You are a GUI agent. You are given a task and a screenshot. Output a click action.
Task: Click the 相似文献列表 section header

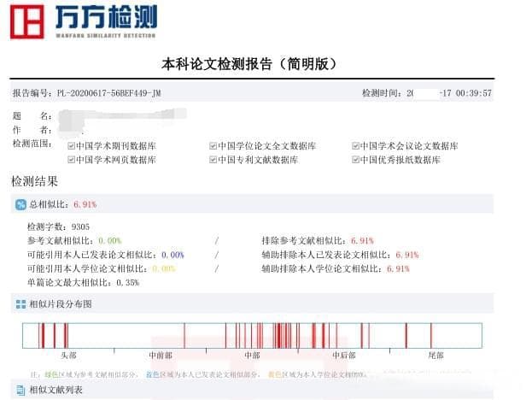pos(252,390)
